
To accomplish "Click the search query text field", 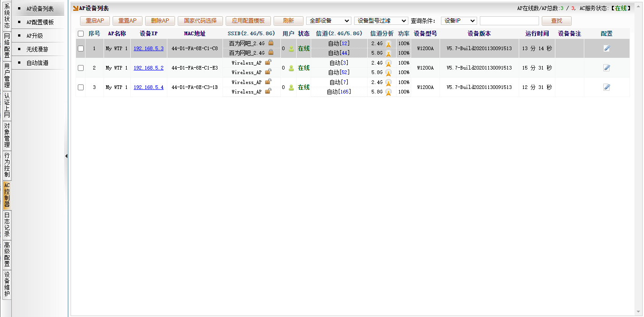I will (509, 21).
